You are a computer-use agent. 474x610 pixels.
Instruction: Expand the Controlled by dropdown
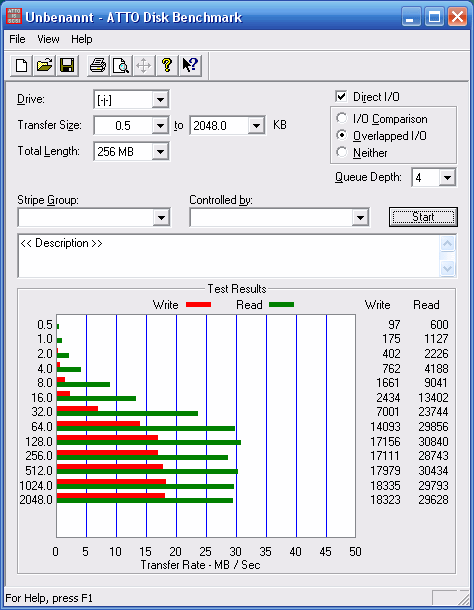[360, 217]
